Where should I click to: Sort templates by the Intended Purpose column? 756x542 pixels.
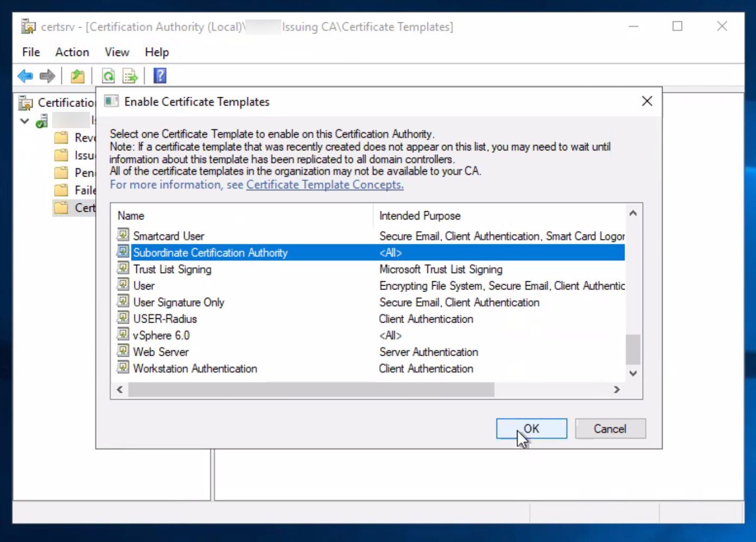(x=419, y=216)
